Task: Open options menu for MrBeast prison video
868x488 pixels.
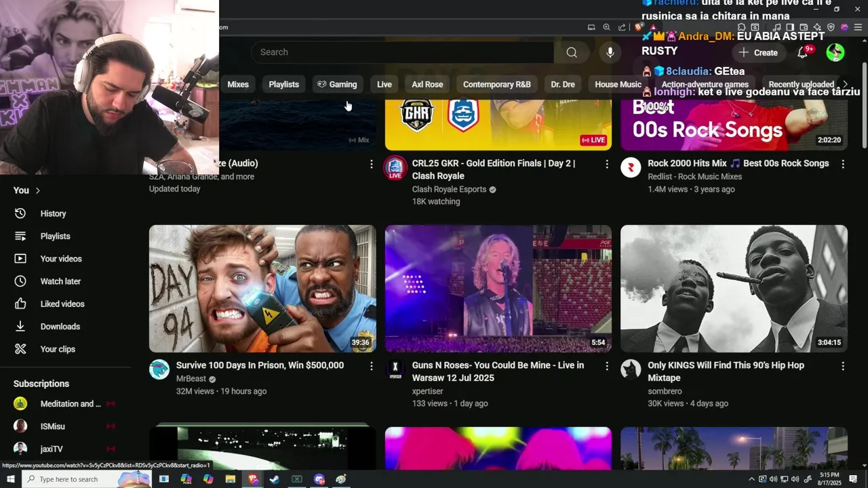Action: coord(371,366)
